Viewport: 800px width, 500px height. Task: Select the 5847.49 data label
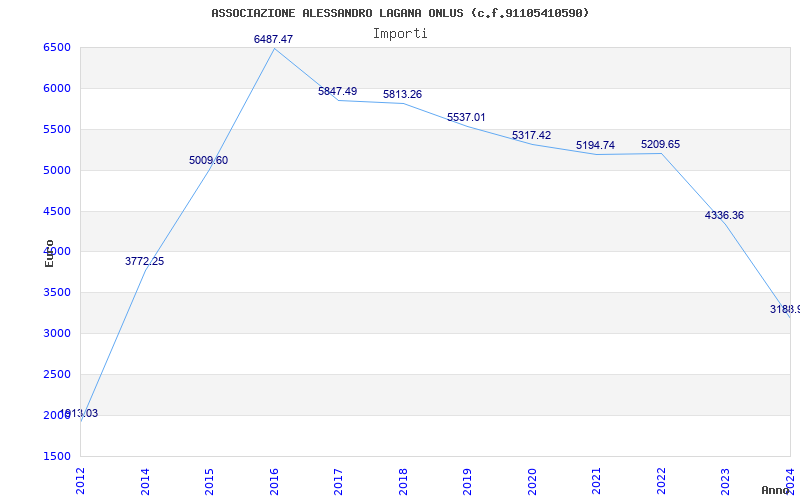click(338, 91)
